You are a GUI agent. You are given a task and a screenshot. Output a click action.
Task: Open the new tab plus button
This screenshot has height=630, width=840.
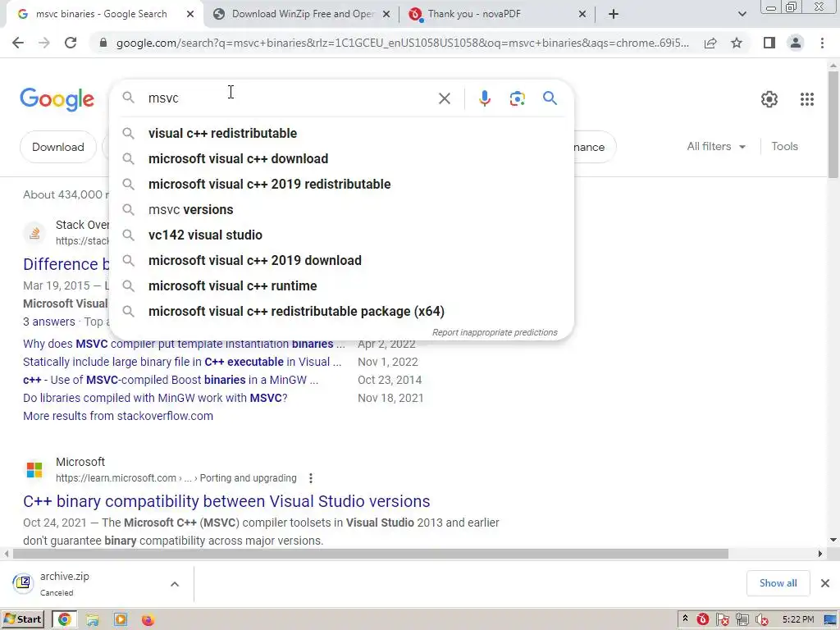click(614, 14)
